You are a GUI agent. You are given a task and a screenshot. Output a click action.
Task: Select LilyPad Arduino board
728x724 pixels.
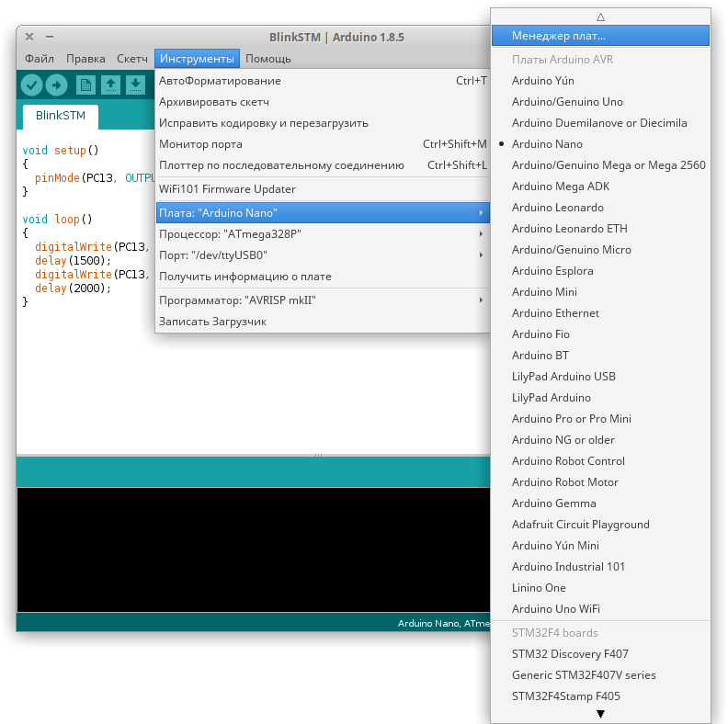coord(600,398)
